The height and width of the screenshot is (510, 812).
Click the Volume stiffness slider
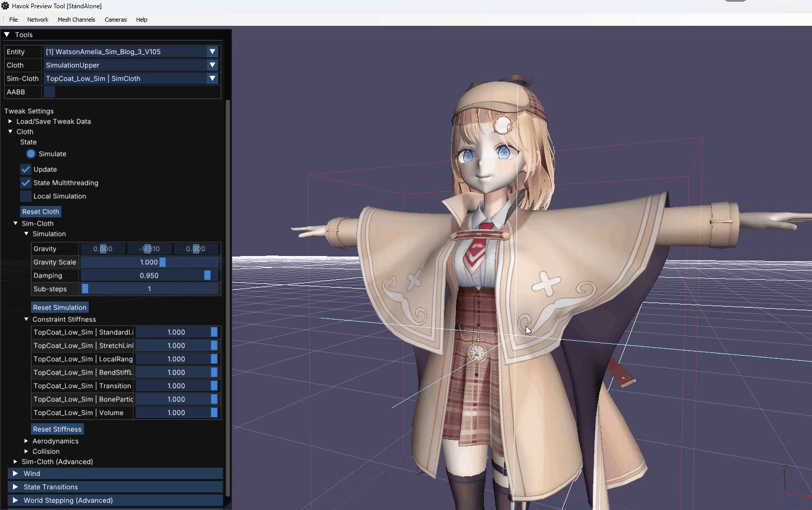(176, 413)
